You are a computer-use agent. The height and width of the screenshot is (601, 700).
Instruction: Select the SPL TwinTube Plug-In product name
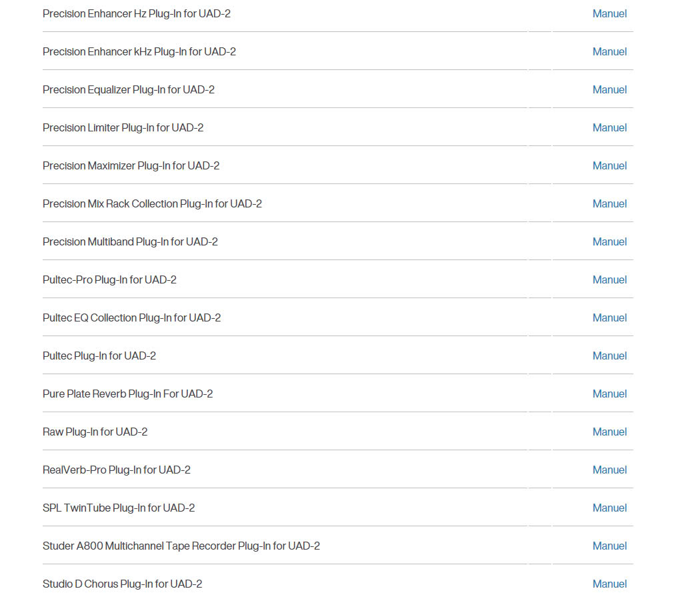[x=119, y=508]
